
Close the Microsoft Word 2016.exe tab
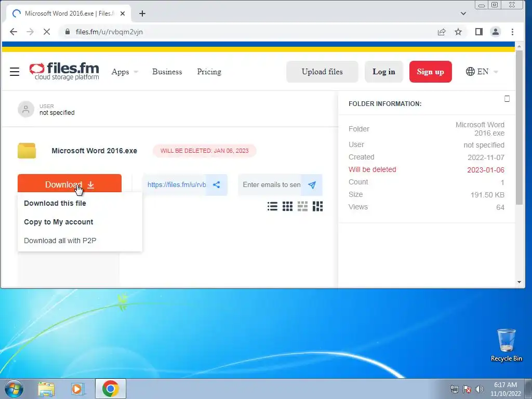tap(123, 14)
